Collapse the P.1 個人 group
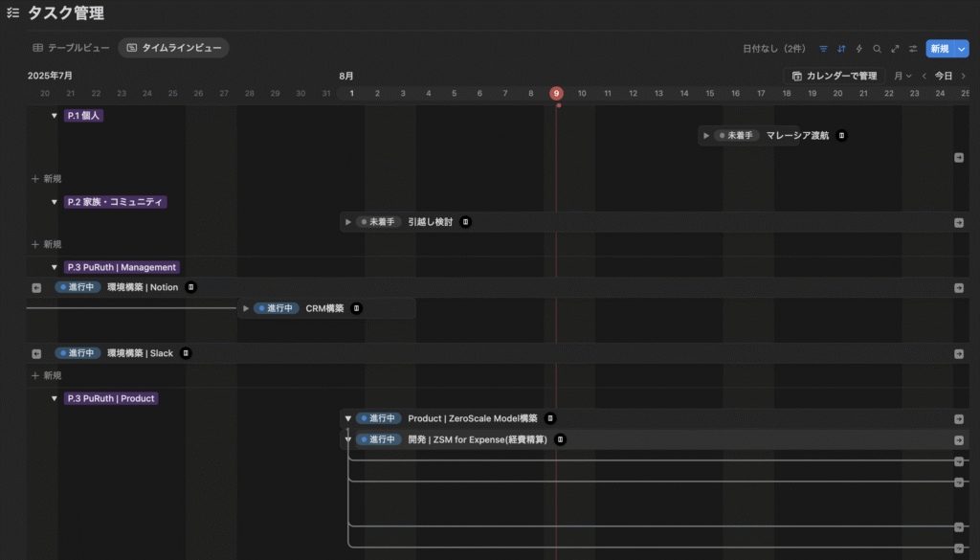The height and width of the screenshot is (560, 980). click(55, 116)
